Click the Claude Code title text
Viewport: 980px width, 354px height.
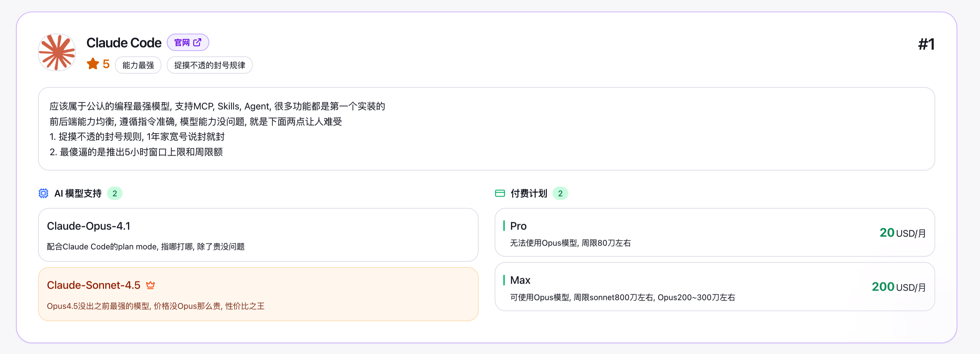pos(124,43)
